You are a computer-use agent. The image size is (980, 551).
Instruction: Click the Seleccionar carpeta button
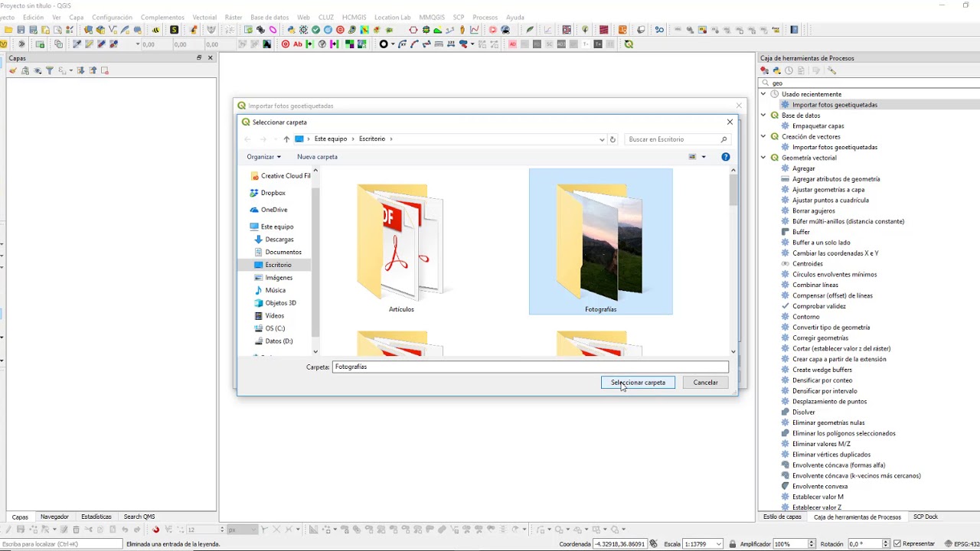coord(638,383)
